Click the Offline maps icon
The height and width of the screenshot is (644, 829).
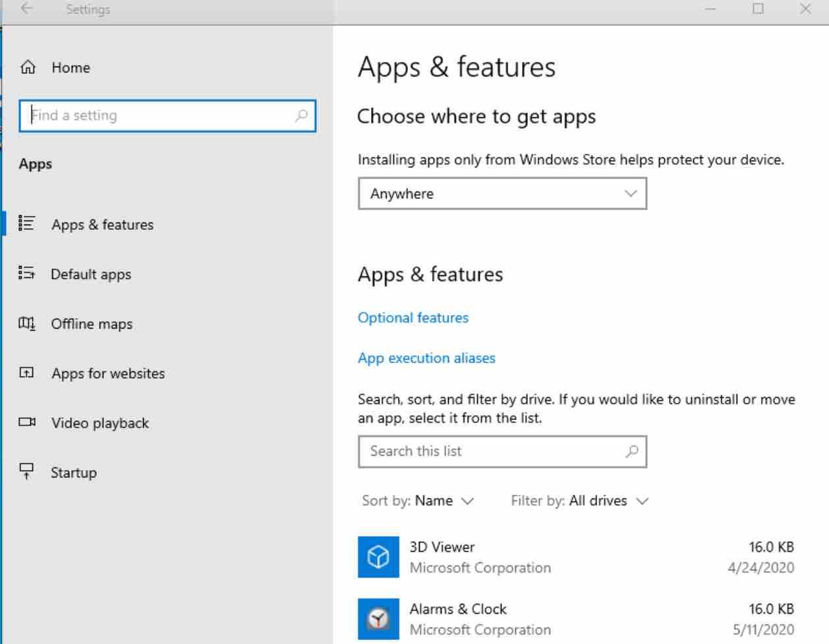tap(26, 323)
